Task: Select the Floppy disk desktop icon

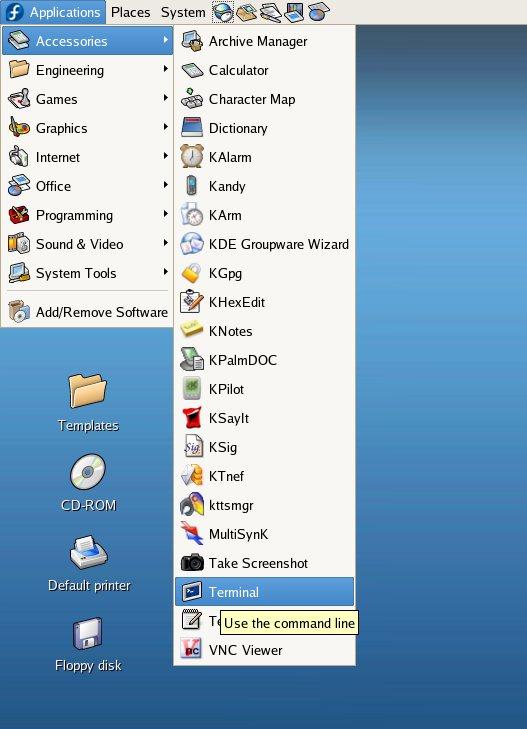Action: click(x=88, y=644)
